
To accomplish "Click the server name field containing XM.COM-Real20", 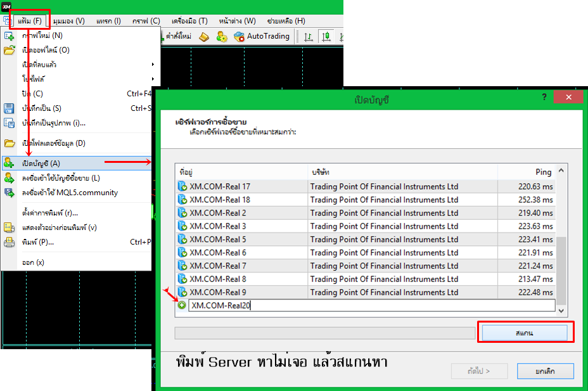I will tap(372, 305).
